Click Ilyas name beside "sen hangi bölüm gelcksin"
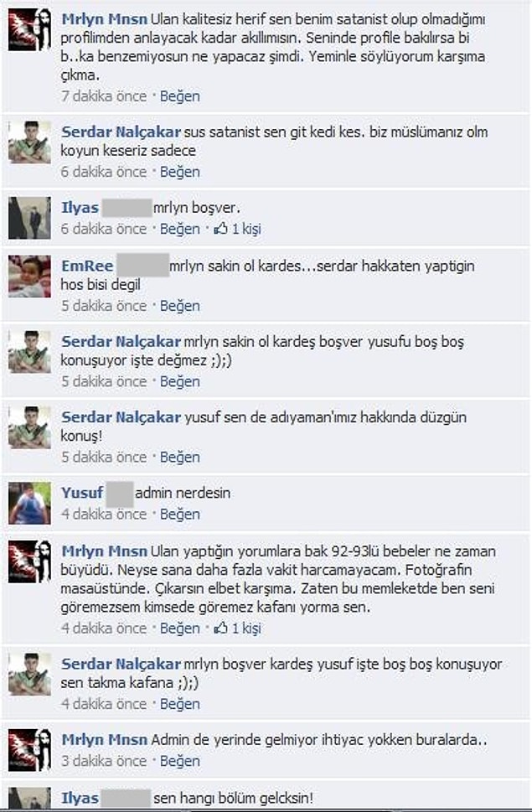The height and width of the screenshot is (812, 532). [80, 798]
